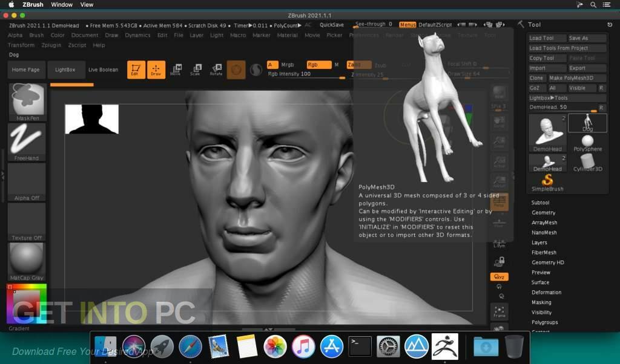This screenshot has height=364, width=620.
Task: Expand the ArrayMesh sub-palette
Action: pyautogui.click(x=544, y=223)
